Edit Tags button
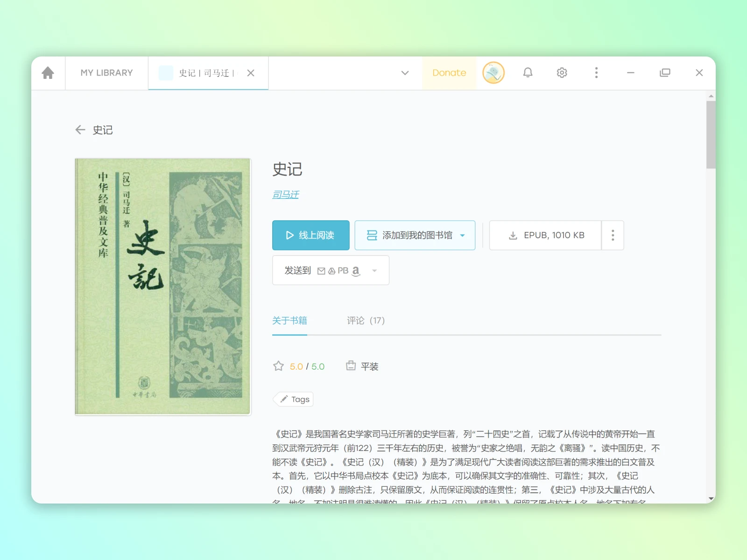This screenshot has width=747, height=560. point(293,399)
